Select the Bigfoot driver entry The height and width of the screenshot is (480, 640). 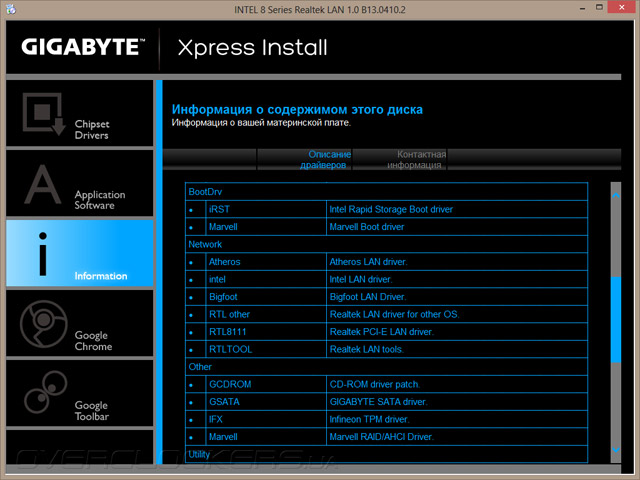tap(223, 297)
